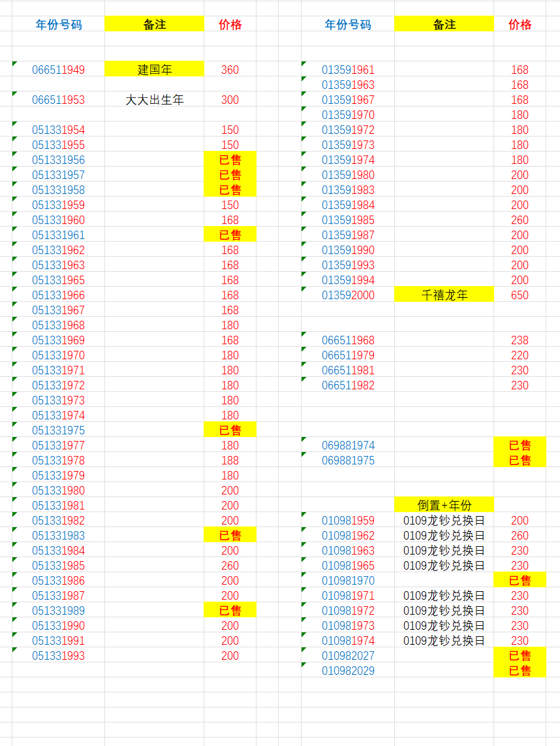Select the price cell showing 188

pyautogui.click(x=230, y=461)
